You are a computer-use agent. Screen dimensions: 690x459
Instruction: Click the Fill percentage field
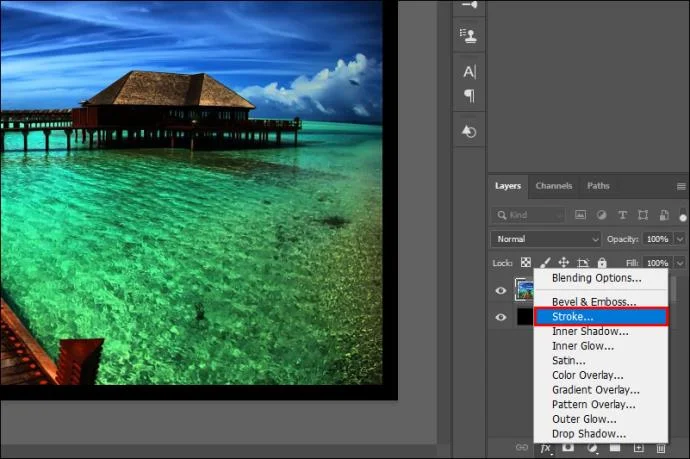656,263
